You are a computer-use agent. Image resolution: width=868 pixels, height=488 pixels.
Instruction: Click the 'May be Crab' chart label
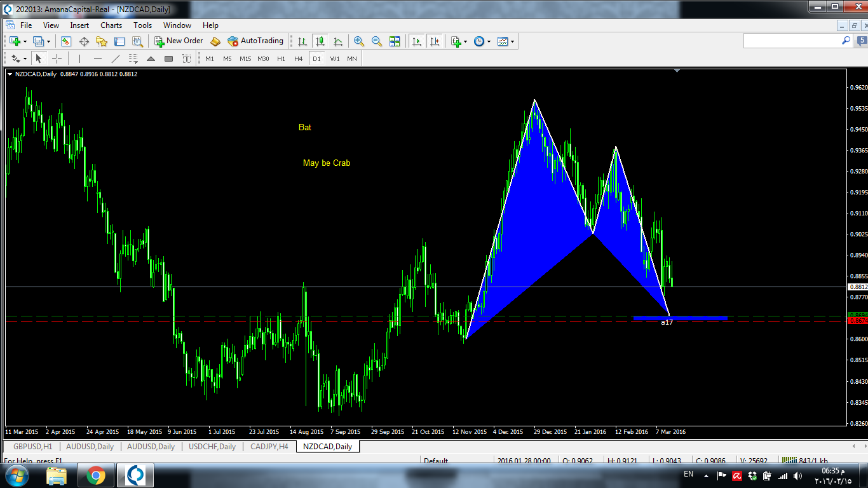click(327, 163)
